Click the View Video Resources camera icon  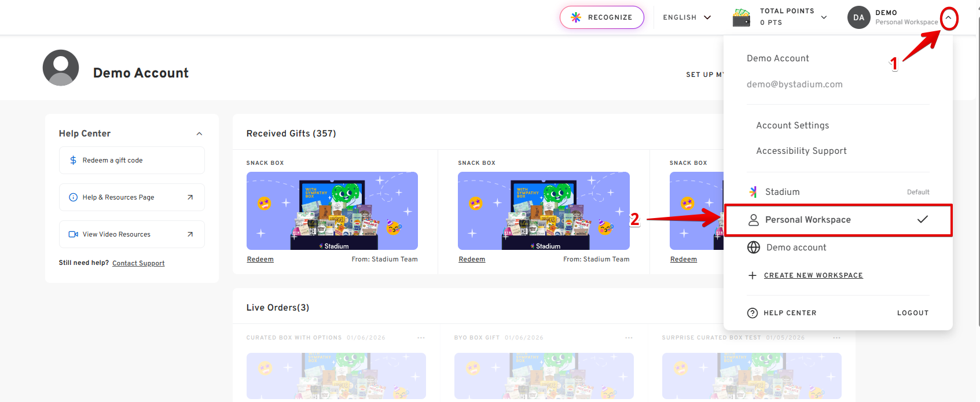(74, 234)
